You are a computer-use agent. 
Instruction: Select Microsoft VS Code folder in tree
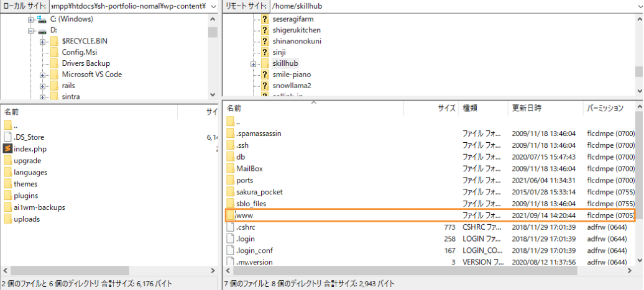coord(91,75)
